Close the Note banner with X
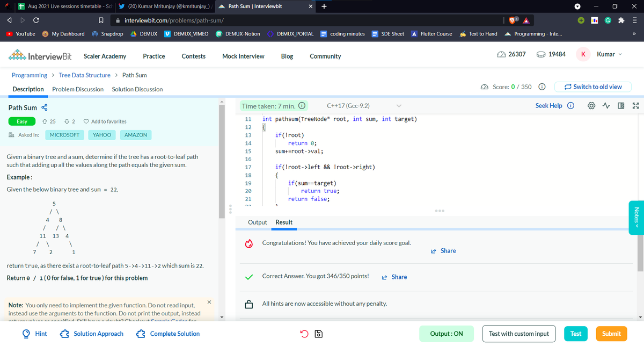Image resolution: width=644 pixels, height=346 pixels. pos(209,303)
